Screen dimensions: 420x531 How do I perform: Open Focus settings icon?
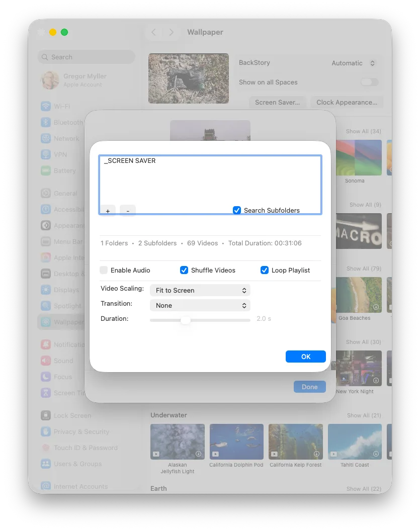46,377
